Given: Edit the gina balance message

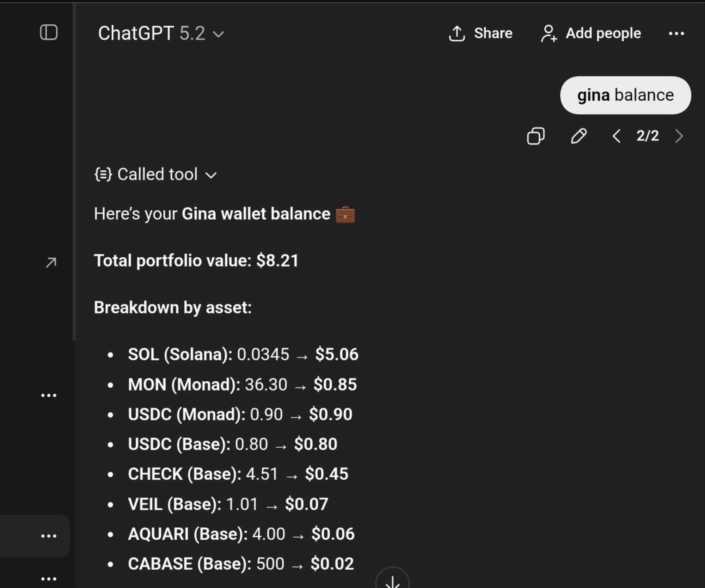Looking at the screenshot, I should (578, 136).
